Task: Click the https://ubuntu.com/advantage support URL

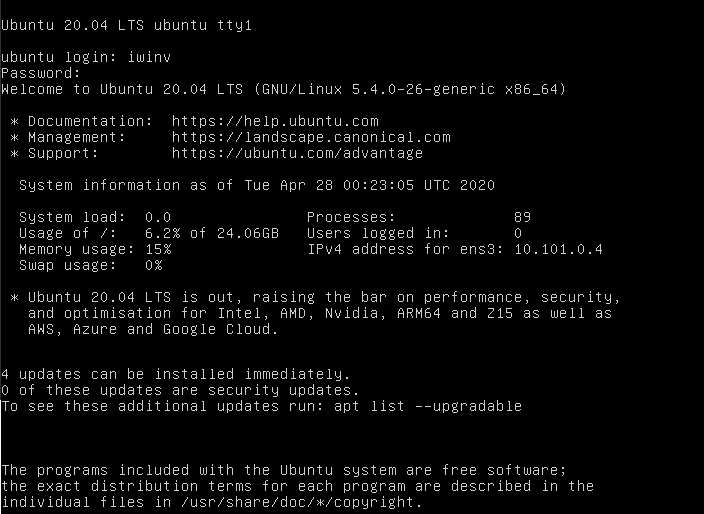Action: tap(297, 153)
